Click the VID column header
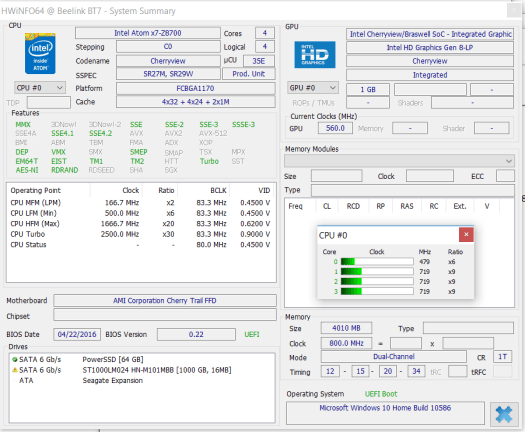This screenshot has width=525, height=432. coord(252,190)
